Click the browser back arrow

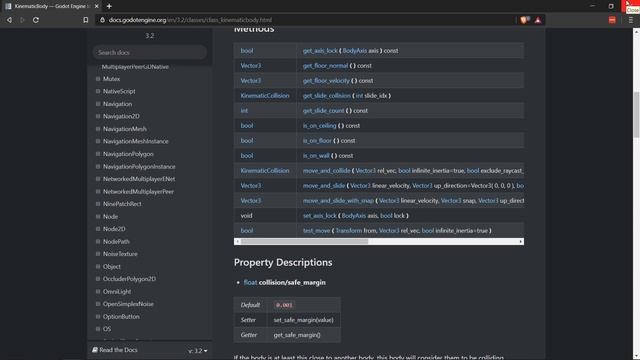point(9,20)
